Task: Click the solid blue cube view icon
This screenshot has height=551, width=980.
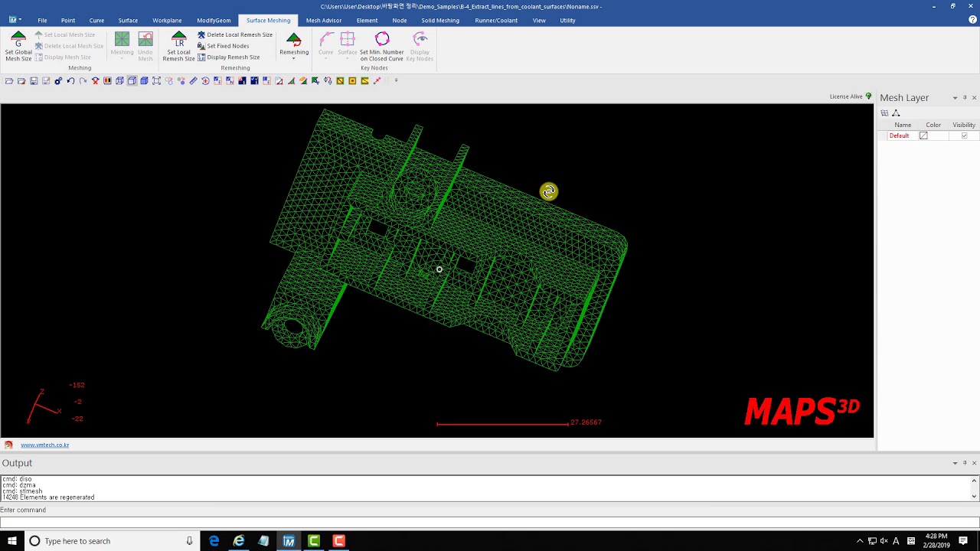Action: tap(144, 81)
